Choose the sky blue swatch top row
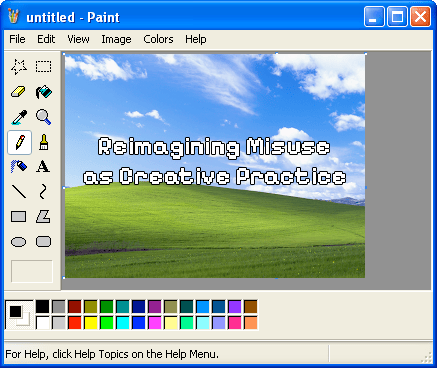Viewport: 437px width, 368px height. coord(203,307)
